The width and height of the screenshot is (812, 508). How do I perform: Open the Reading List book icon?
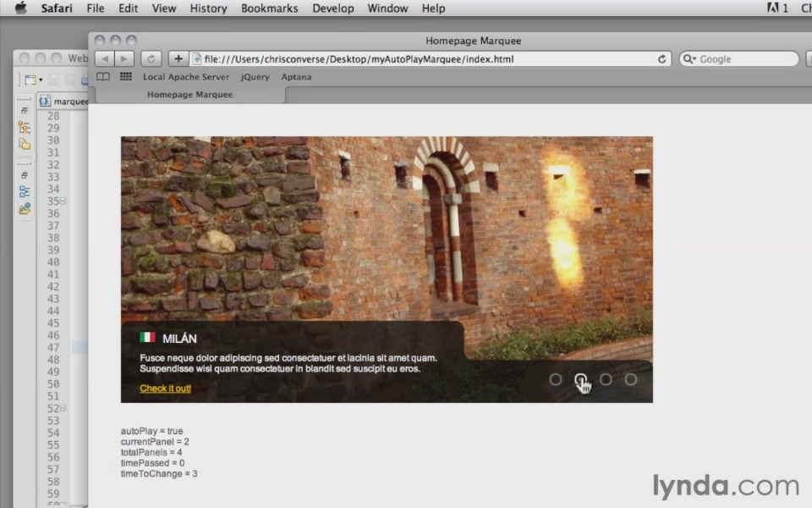click(103, 77)
